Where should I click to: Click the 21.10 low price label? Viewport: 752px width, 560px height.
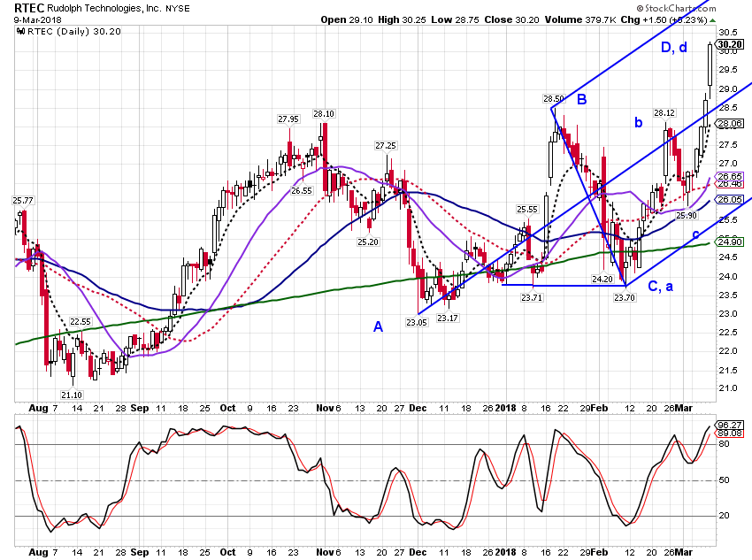click(x=72, y=395)
